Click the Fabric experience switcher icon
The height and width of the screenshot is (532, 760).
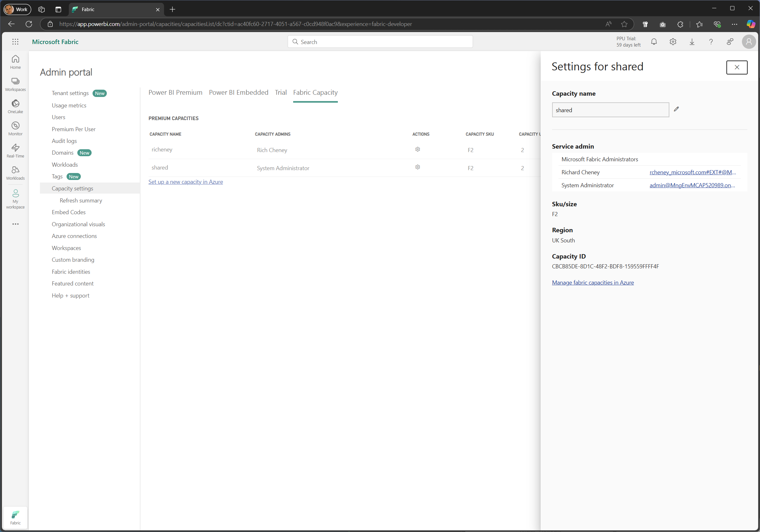tap(15, 518)
